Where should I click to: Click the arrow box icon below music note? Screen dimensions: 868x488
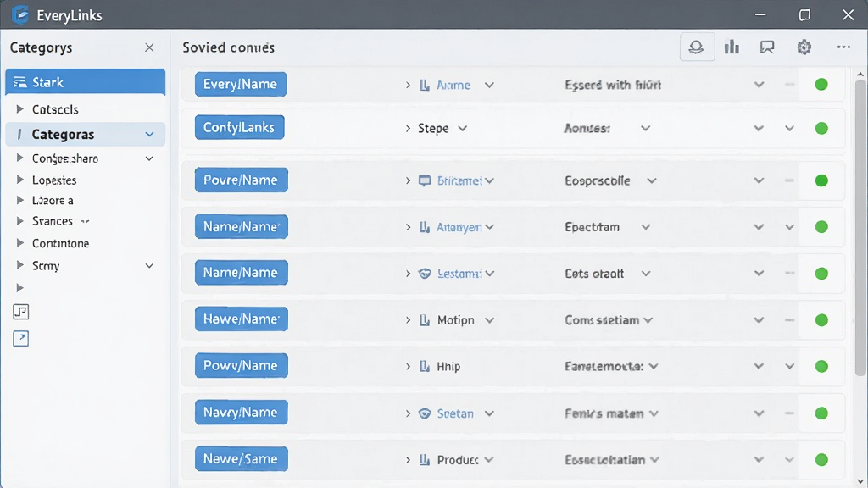point(21,338)
